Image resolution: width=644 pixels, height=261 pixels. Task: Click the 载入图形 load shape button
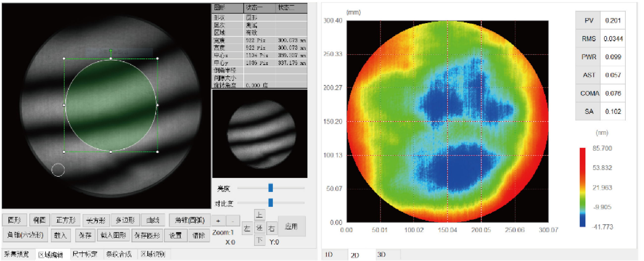click(x=113, y=235)
